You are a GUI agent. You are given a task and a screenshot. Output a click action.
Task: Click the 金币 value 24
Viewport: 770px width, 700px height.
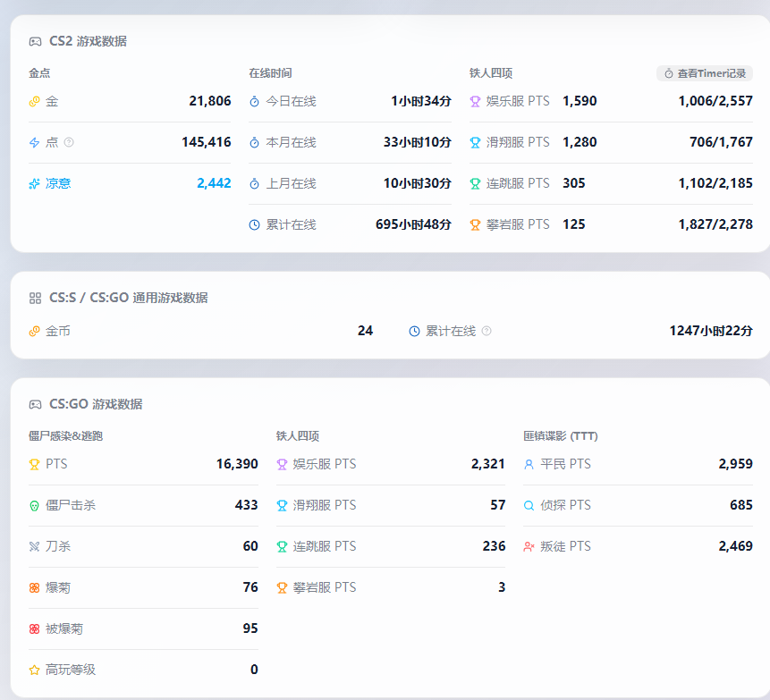[365, 331]
